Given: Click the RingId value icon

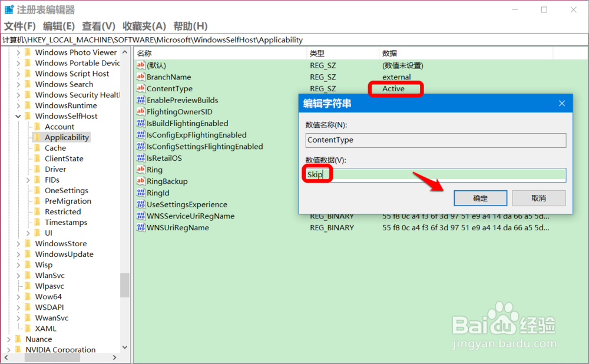Looking at the screenshot, I should [141, 193].
